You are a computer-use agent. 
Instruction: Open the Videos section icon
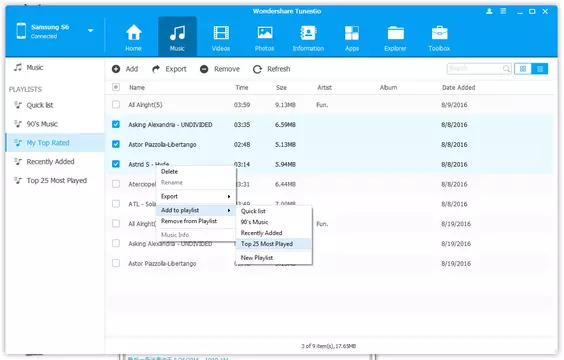(221, 33)
